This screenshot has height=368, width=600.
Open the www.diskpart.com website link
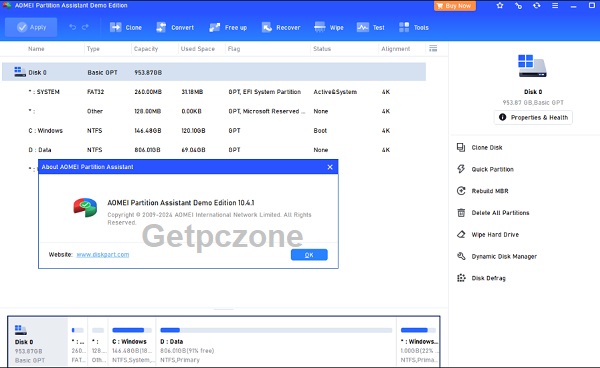[103, 254]
